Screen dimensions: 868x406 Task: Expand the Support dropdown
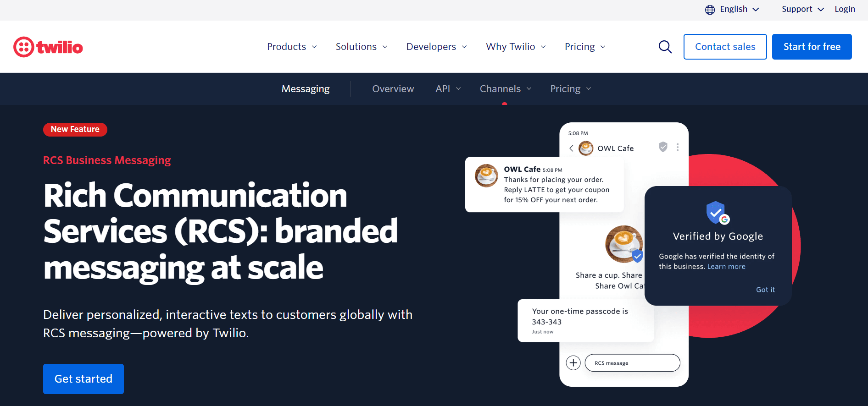802,9
